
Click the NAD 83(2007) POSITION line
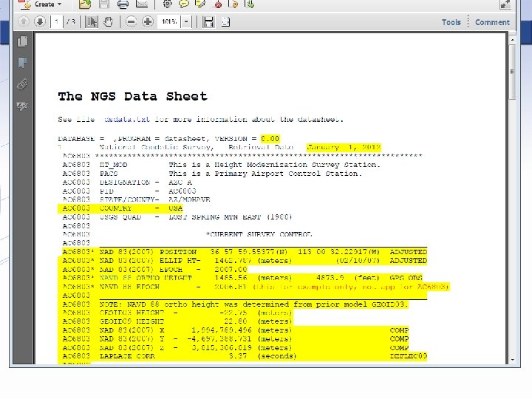(245, 252)
